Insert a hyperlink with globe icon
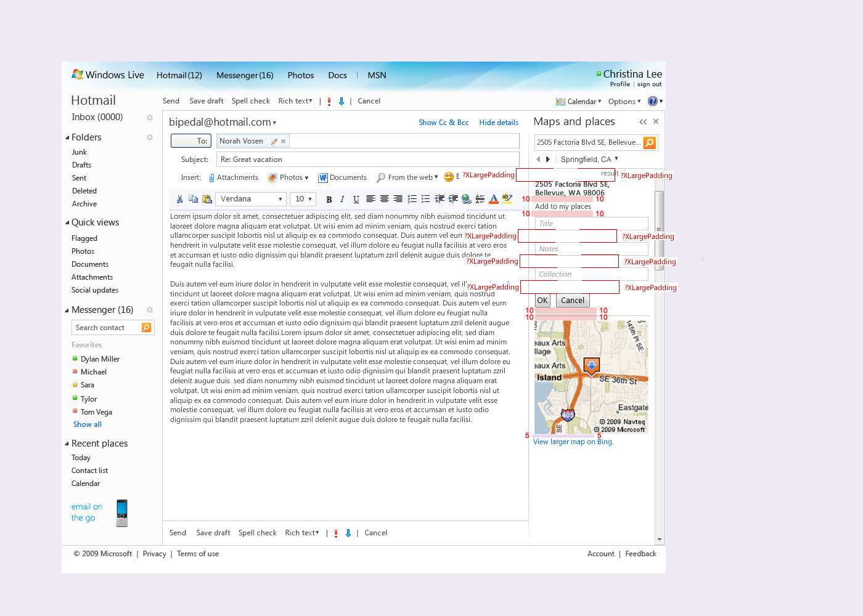Viewport: 863px width, 616px height. pos(467,199)
